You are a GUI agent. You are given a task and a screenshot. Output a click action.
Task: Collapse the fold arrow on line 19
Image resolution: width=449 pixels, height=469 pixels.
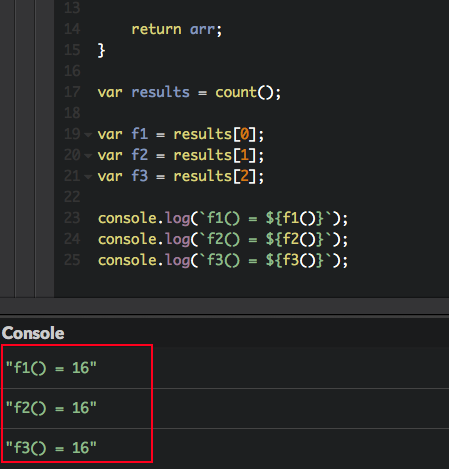point(88,135)
